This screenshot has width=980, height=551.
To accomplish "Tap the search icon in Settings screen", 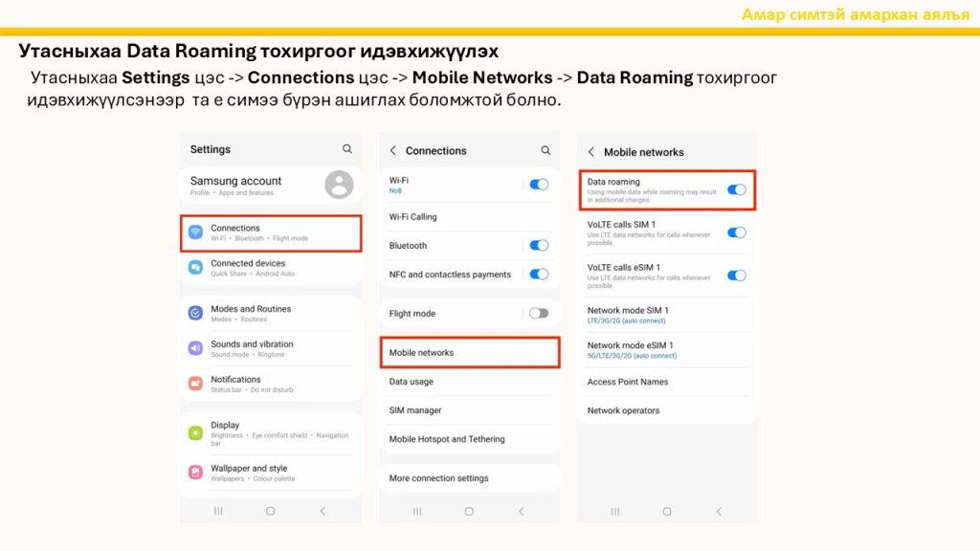I will click(x=347, y=149).
